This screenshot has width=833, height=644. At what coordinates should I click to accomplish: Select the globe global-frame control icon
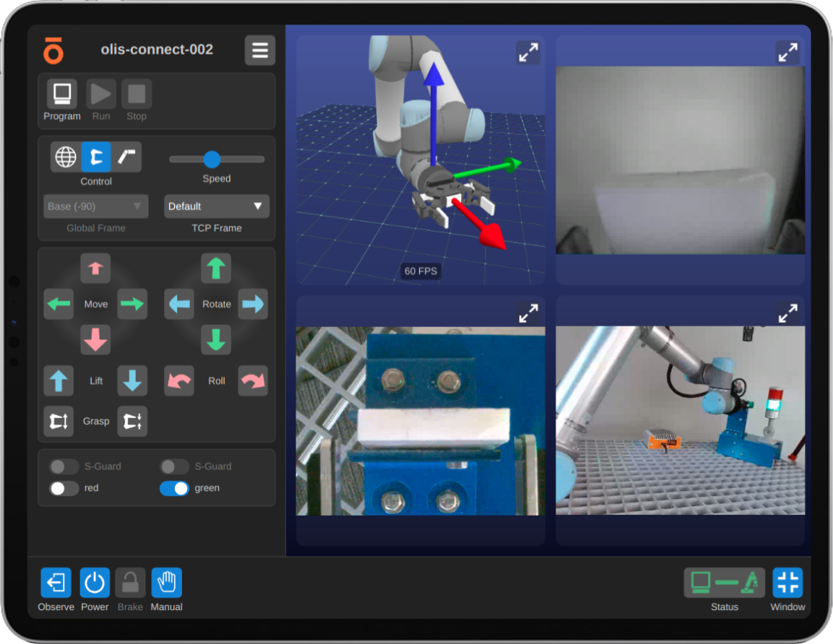pos(65,157)
